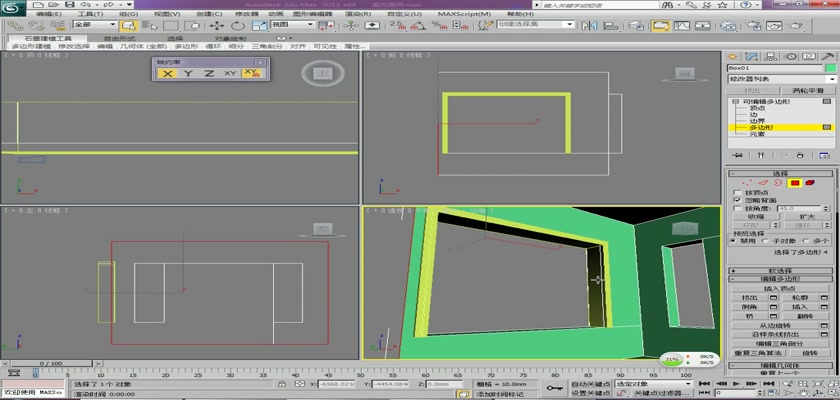Activate Select and Scale tool
Image resolution: width=840 pixels, height=400 pixels.
click(259, 25)
